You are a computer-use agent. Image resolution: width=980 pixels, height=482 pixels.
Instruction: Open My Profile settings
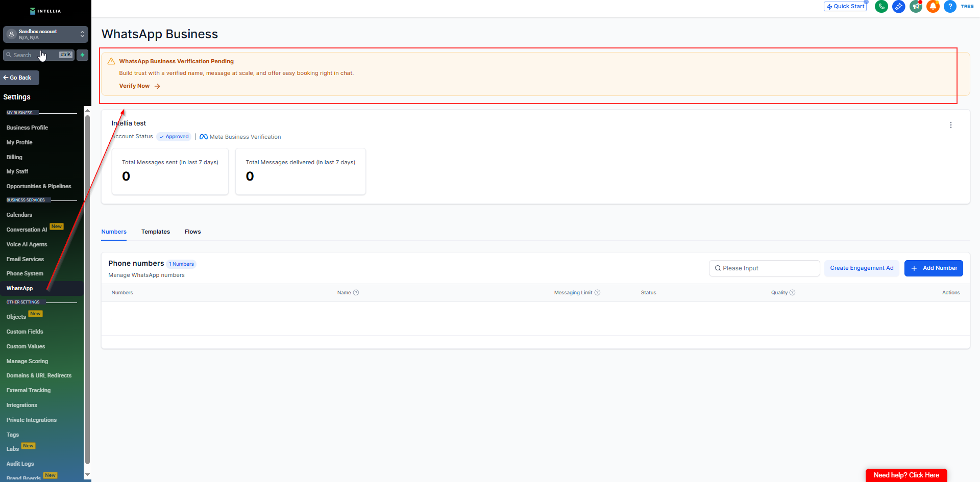click(x=19, y=142)
